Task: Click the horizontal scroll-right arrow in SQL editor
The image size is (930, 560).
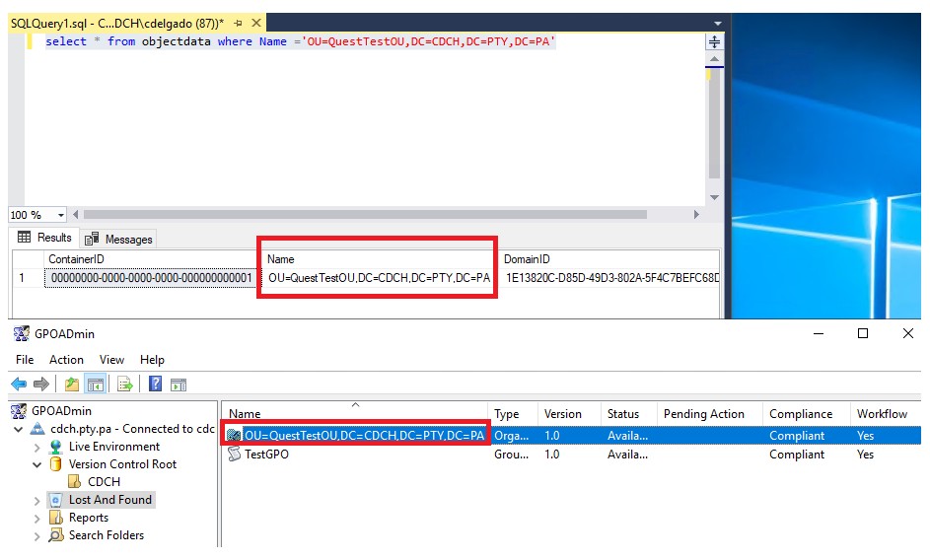Action: coord(696,214)
